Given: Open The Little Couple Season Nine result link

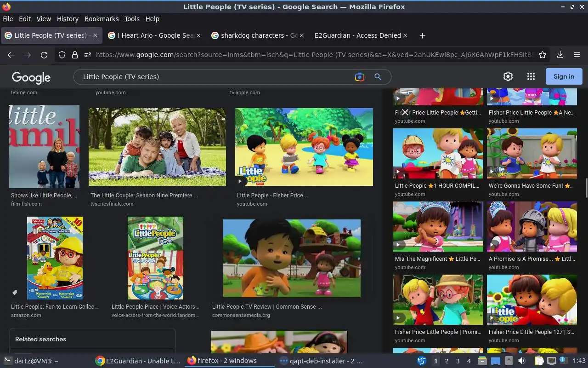Looking at the screenshot, I should coord(144,195).
